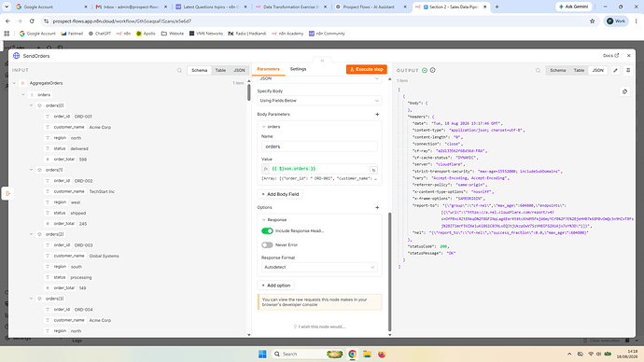Show input as Table view
Image resolution: width=644 pixels, height=362 pixels.
(220, 70)
